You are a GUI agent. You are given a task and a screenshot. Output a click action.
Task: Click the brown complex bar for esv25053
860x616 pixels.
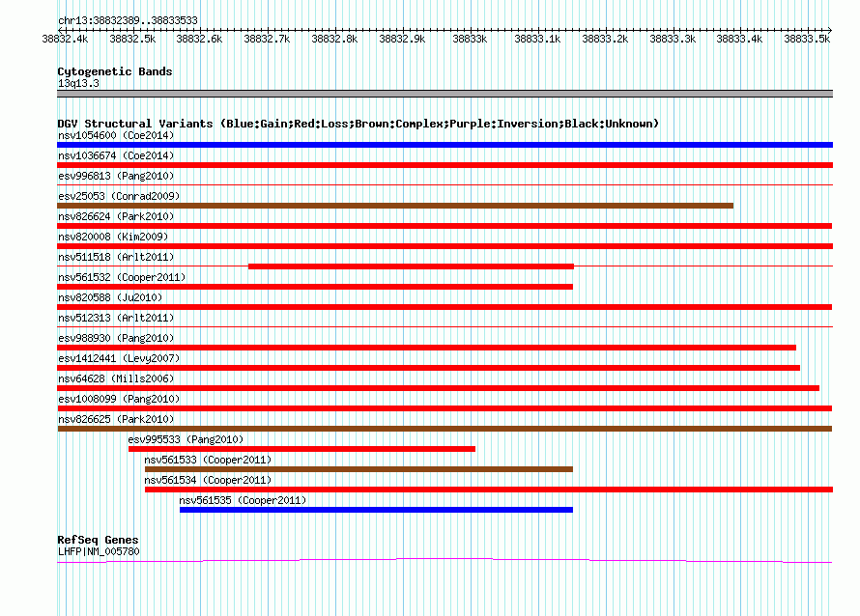(x=395, y=206)
